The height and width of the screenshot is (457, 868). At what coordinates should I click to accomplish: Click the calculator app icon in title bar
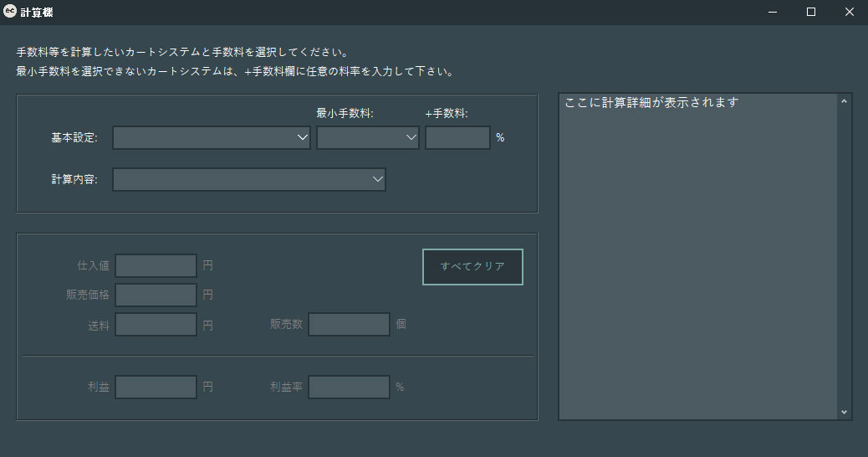(10, 12)
